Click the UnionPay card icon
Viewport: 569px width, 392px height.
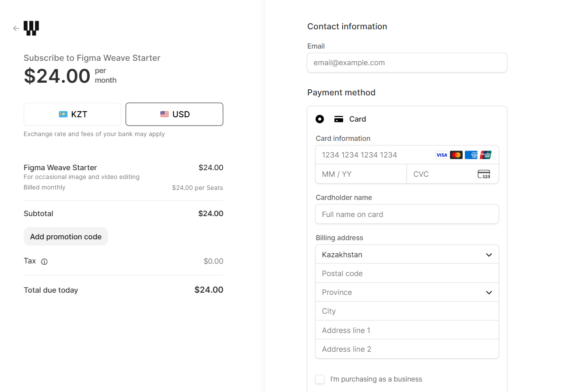(485, 155)
